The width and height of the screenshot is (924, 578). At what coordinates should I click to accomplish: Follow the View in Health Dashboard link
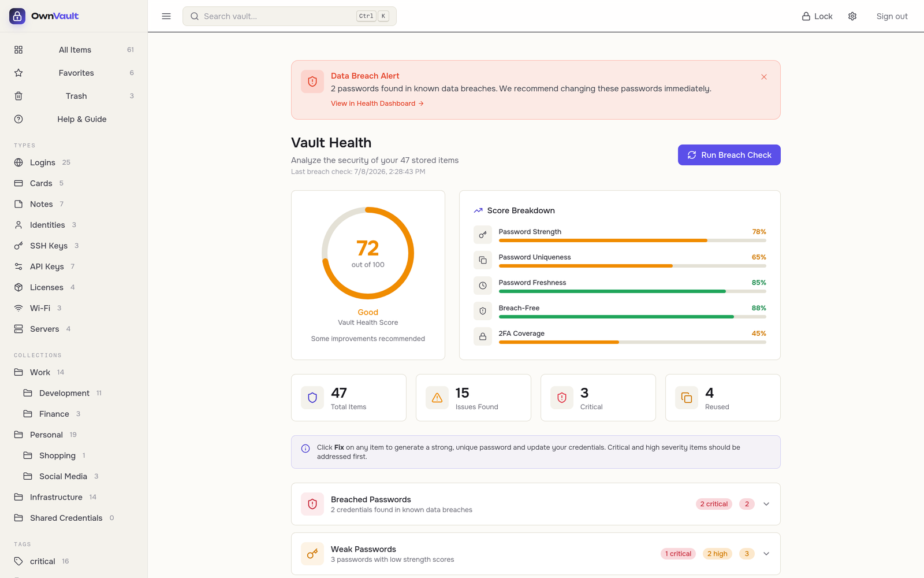[x=377, y=103]
